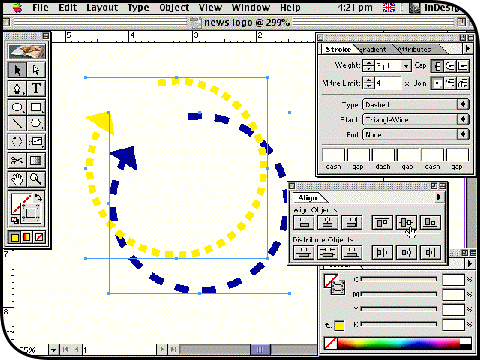The image size is (480, 360).
Task: Click align bottom edges in Align palette
Action: [430, 223]
